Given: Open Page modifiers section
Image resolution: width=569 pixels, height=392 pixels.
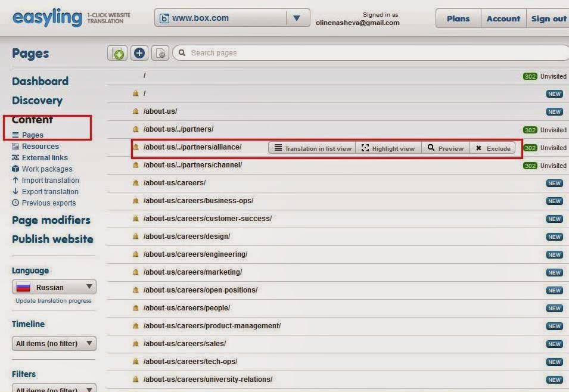Looking at the screenshot, I should pos(51,220).
